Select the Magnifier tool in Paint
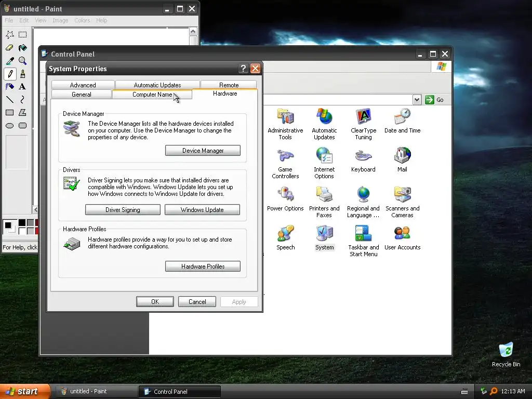532x399 pixels. (23, 61)
